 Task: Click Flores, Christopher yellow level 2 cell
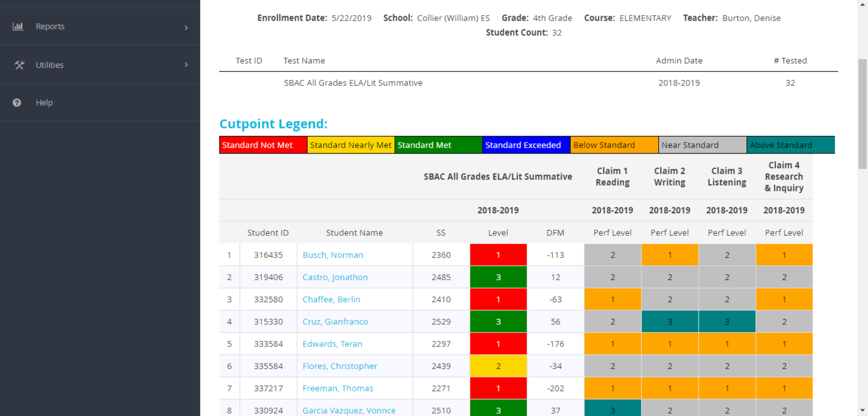coord(498,366)
